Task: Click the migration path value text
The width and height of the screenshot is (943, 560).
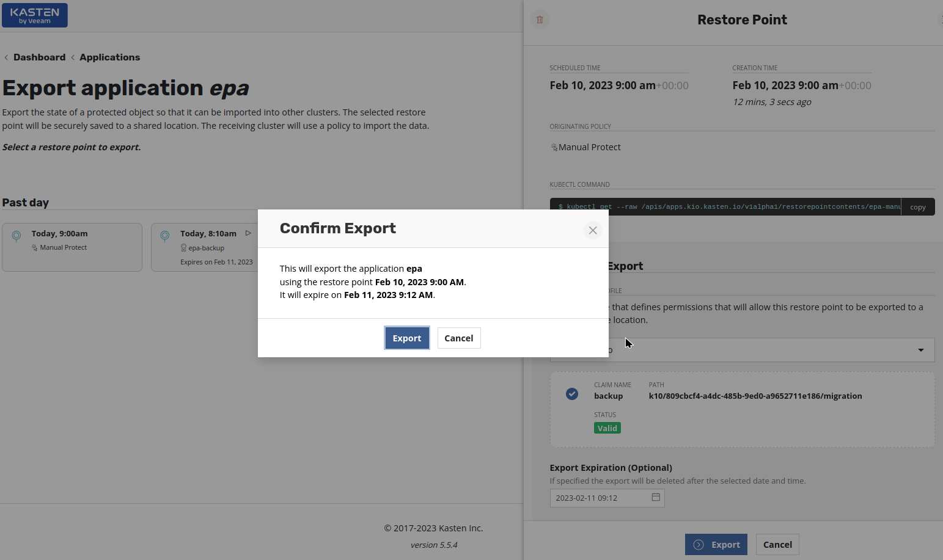Action: click(755, 396)
